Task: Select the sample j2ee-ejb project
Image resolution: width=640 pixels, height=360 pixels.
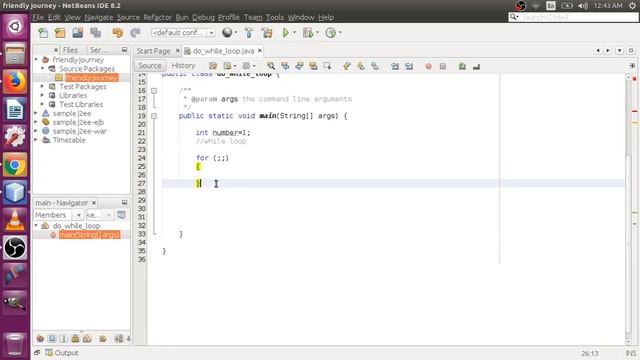Action: coord(78,122)
